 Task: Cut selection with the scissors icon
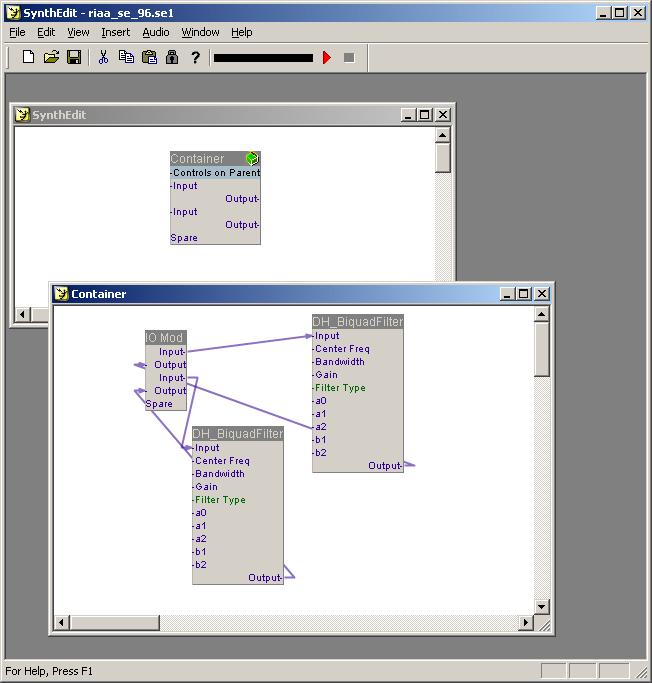point(103,57)
